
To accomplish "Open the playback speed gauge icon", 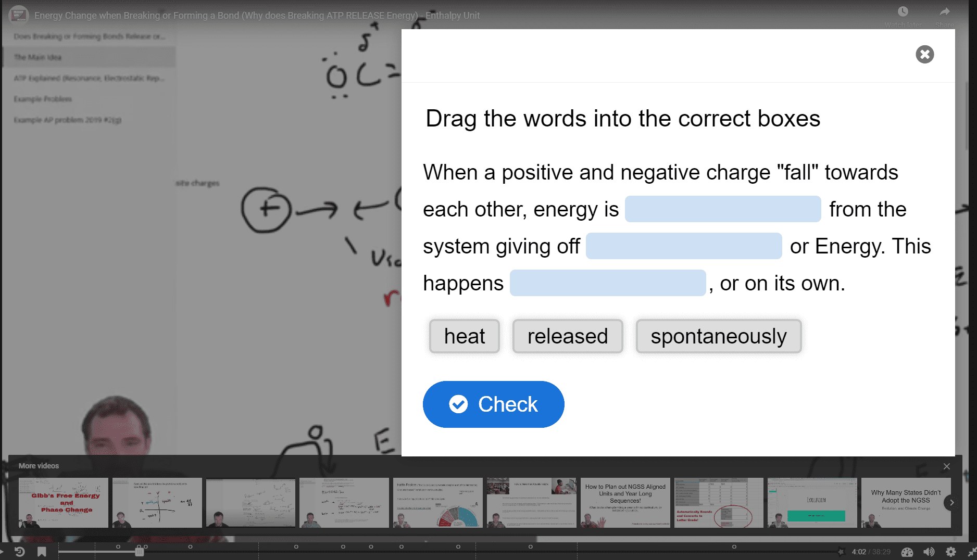I will point(907,552).
